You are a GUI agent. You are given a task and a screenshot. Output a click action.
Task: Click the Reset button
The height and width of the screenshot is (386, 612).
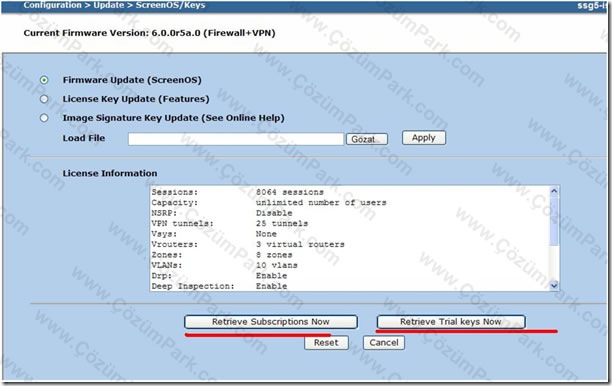pyautogui.click(x=326, y=343)
